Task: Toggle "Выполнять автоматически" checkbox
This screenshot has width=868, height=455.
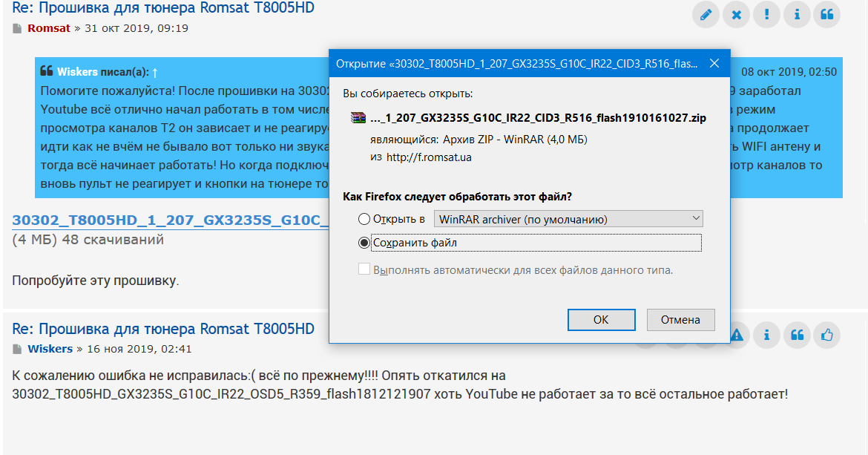Action: pyautogui.click(x=364, y=269)
